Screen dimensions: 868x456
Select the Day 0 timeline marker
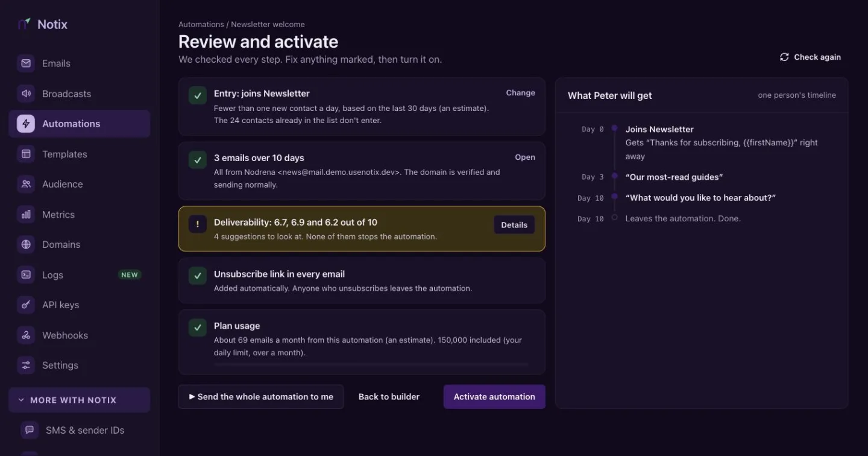pyautogui.click(x=614, y=128)
